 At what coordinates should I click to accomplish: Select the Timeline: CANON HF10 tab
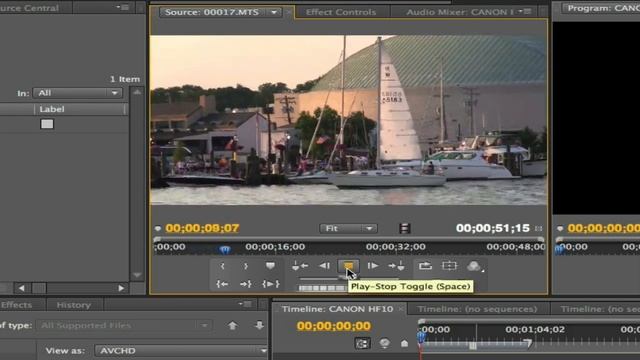pyautogui.click(x=338, y=309)
